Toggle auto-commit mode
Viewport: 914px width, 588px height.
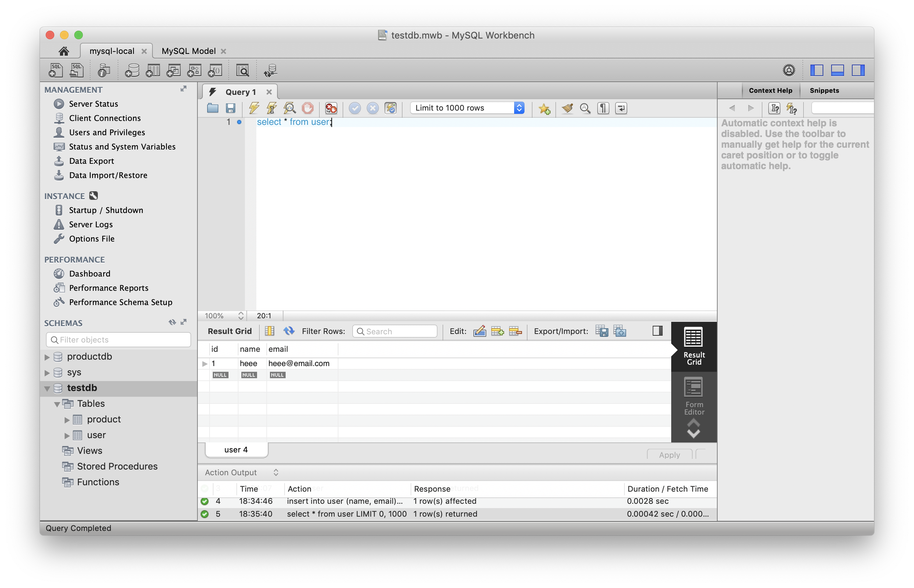[390, 108]
